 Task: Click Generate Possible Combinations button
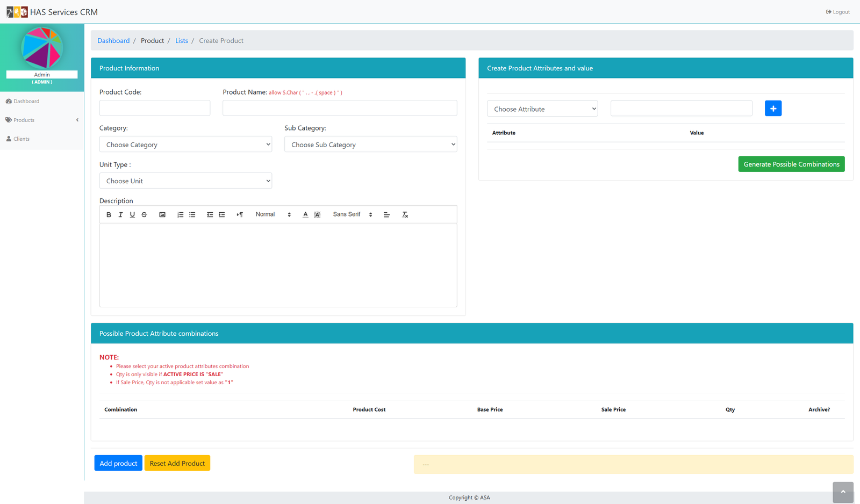point(791,164)
